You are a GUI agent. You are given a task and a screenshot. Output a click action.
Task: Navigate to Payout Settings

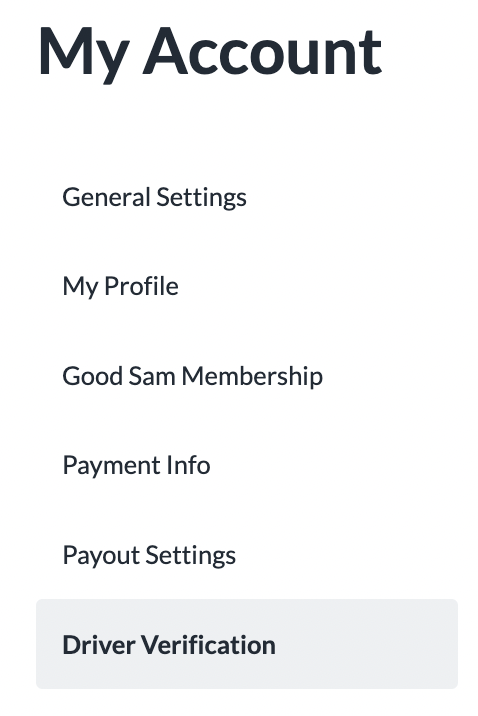coord(149,556)
